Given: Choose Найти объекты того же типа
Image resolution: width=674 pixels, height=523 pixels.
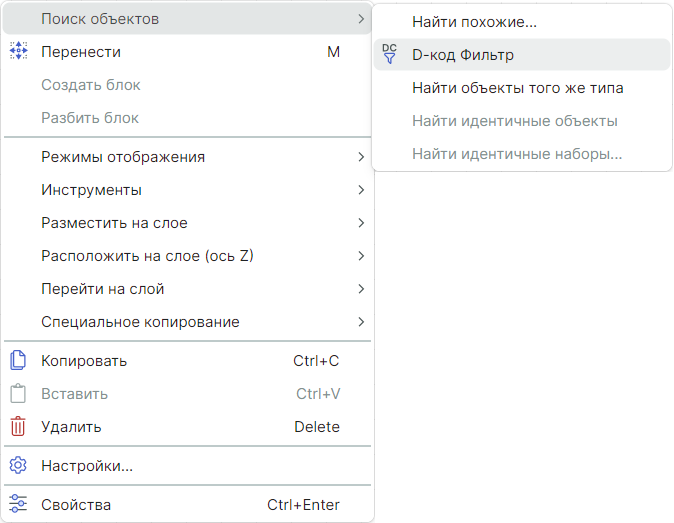Looking at the screenshot, I should tap(517, 88).
